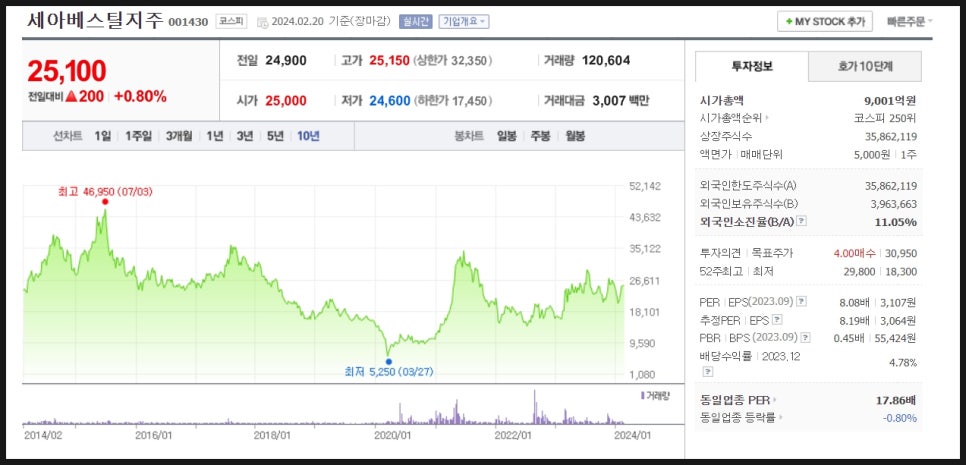This screenshot has width=966, height=465.
Task: Select the 3년 line chart period
Action: (x=245, y=136)
